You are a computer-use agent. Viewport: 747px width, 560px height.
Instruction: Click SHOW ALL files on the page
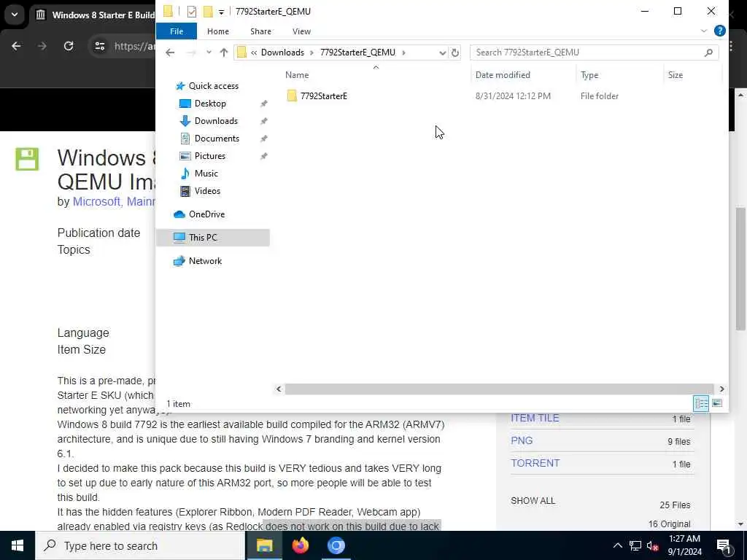click(x=533, y=500)
